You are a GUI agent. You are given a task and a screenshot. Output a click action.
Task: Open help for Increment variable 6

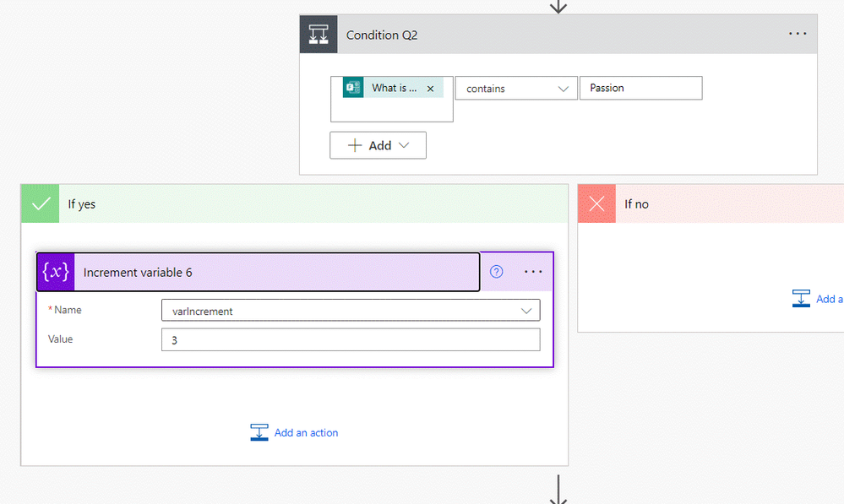pos(496,272)
